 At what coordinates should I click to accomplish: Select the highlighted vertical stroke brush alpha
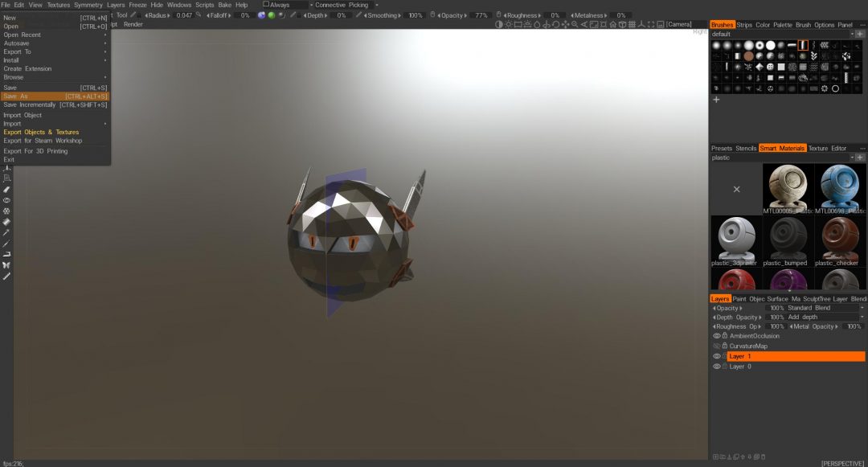point(803,45)
